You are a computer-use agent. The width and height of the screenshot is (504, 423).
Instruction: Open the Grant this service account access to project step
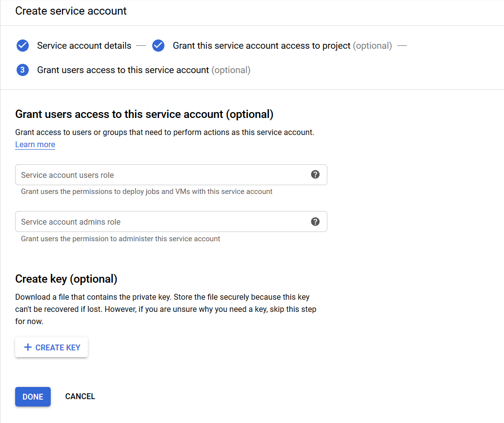[x=262, y=46]
